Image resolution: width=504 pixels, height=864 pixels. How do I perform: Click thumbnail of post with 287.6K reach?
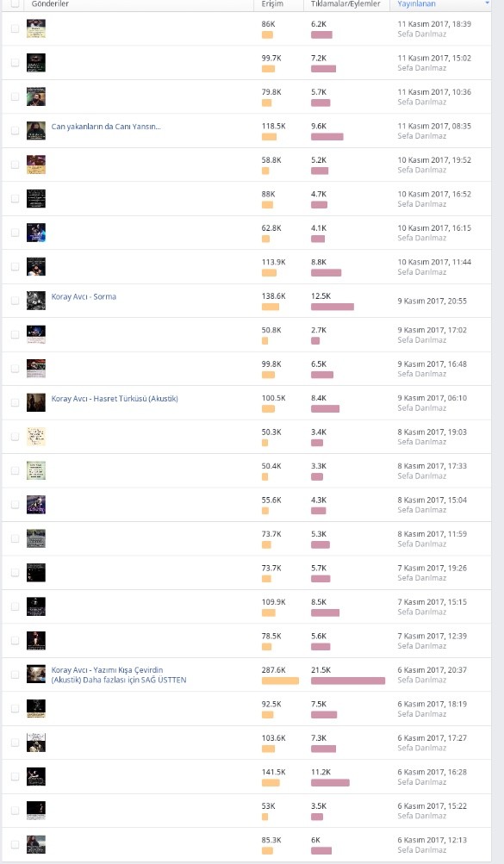(36, 674)
